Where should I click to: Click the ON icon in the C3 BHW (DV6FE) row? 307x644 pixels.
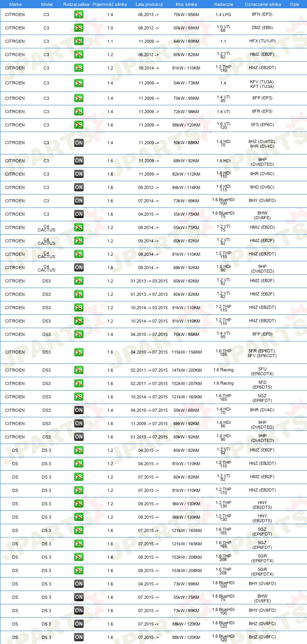[79, 214]
